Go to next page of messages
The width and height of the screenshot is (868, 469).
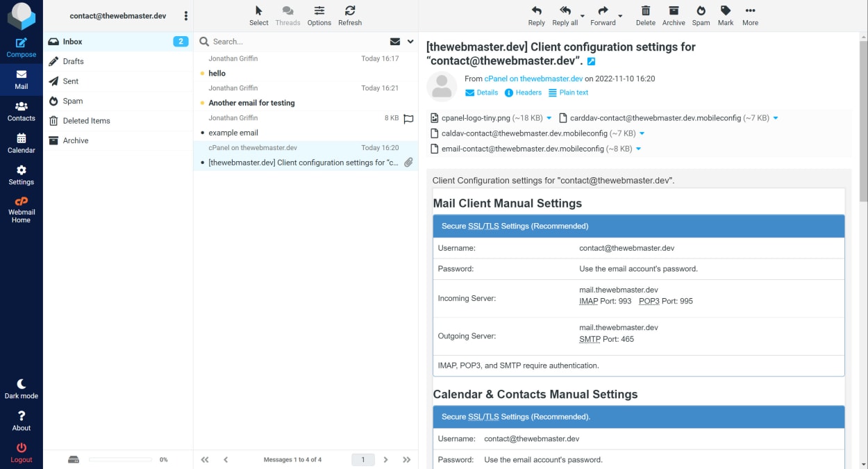(386, 459)
